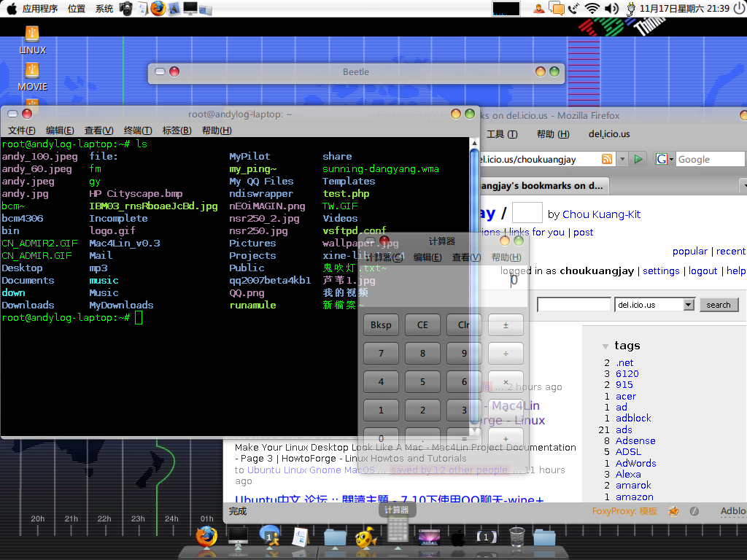The height and width of the screenshot is (560, 747).
Task: Click the terminal vertical scrollbar
Action: point(474,287)
